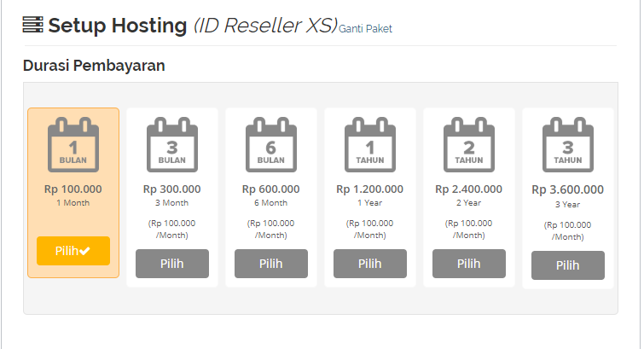Image resolution: width=644 pixels, height=349 pixels.
Task: Select the Rp 300.000 price label
Action: pyautogui.click(x=172, y=189)
